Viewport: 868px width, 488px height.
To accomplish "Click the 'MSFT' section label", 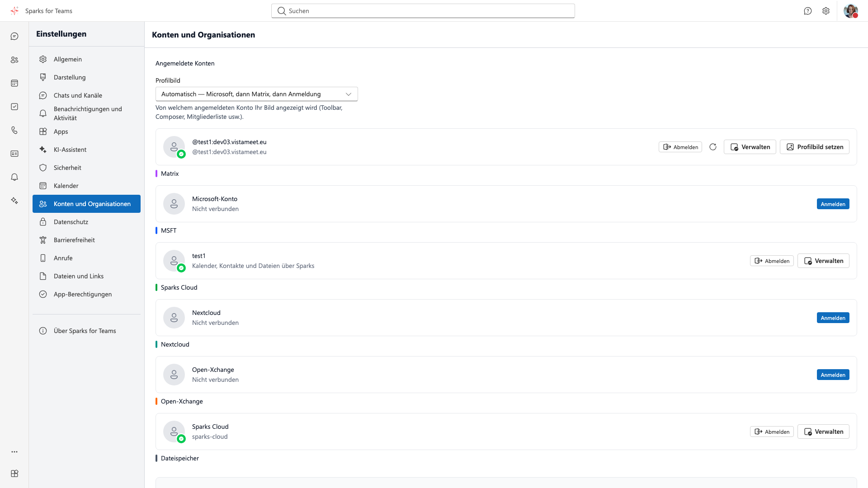I will tap(169, 230).
